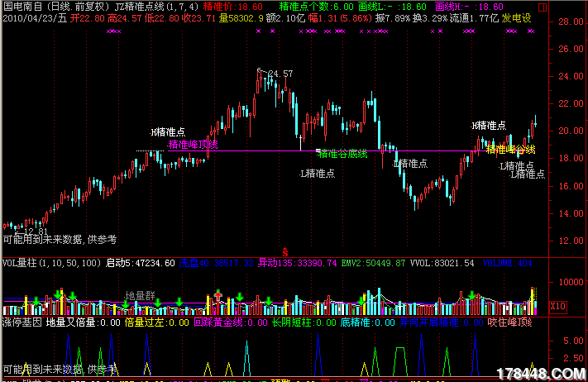Viewport: 588px width, 382px height.
Task: Click the EMV2:50449.87 value
Action: coord(373,263)
